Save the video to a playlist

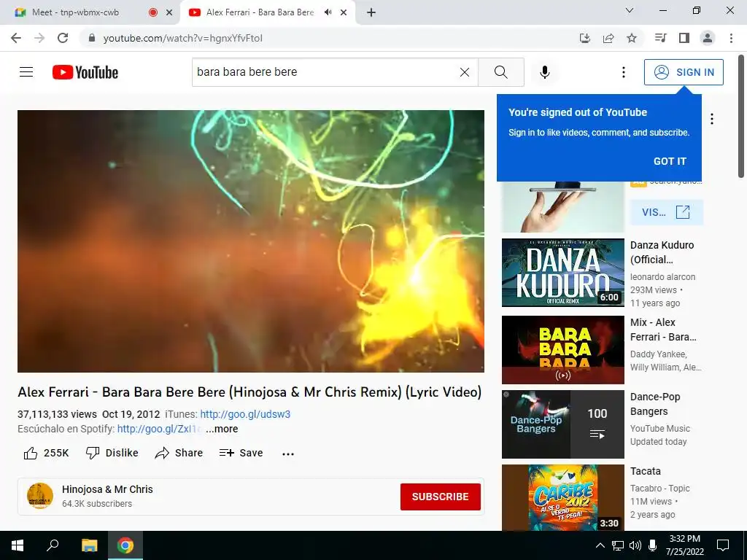point(241,453)
